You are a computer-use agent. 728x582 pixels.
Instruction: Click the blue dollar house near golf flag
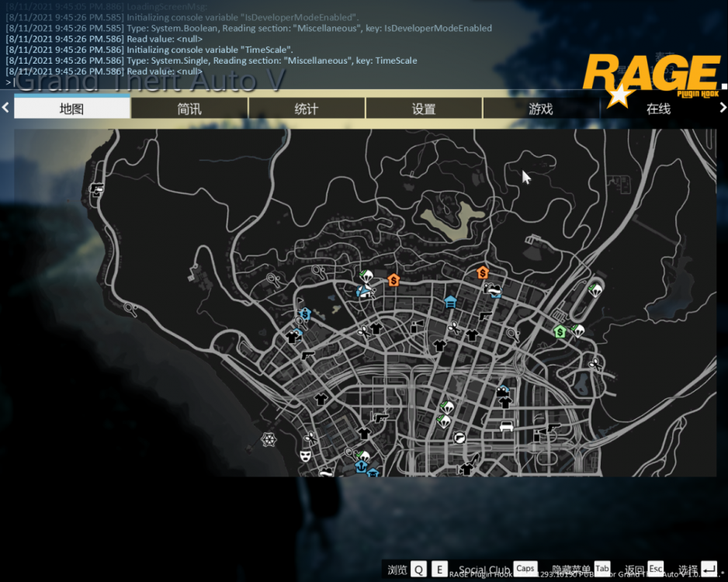click(x=305, y=314)
